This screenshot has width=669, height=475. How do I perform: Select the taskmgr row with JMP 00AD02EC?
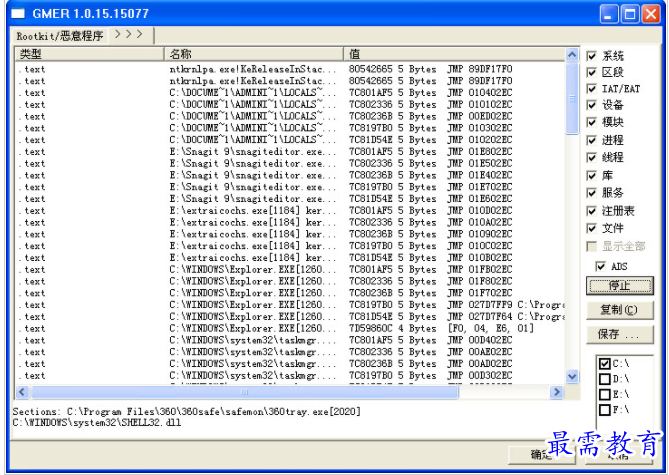click(x=290, y=364)
